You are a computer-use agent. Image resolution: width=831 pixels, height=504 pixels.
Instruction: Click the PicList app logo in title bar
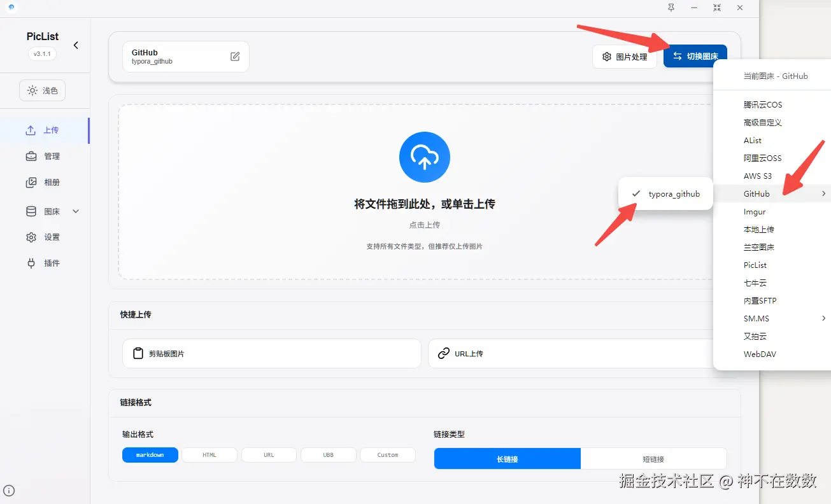click(11, 7)
